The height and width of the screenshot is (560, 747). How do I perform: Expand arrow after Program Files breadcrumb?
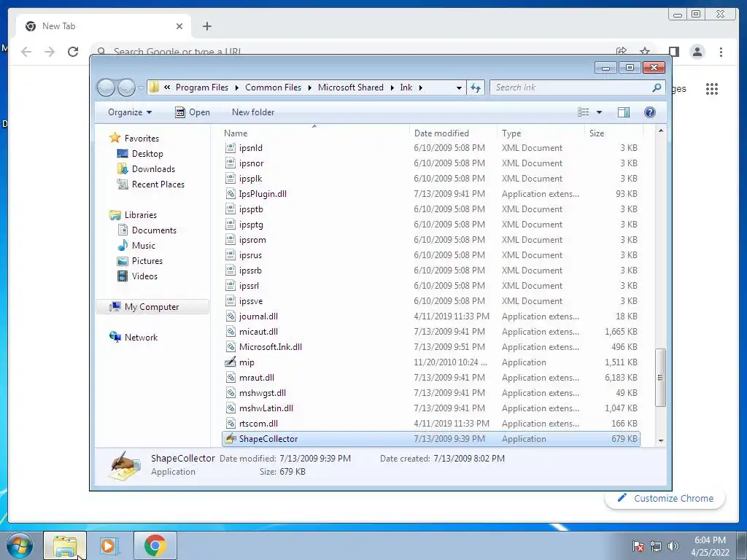pos(237,87)
